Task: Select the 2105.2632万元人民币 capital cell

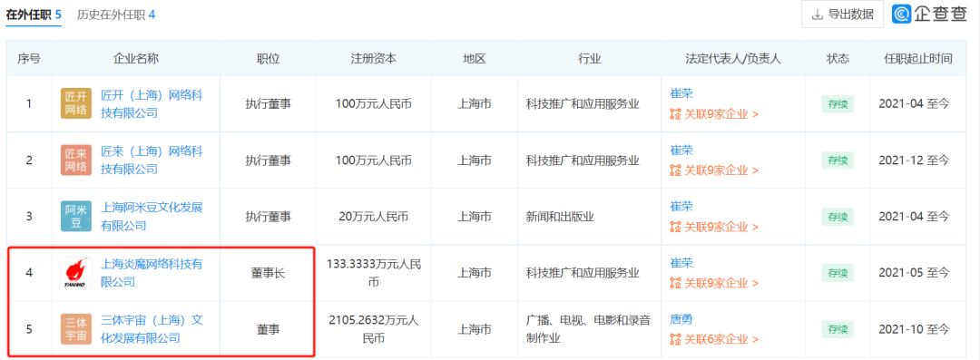Action: pyautogui.click(x=374, y=329)
